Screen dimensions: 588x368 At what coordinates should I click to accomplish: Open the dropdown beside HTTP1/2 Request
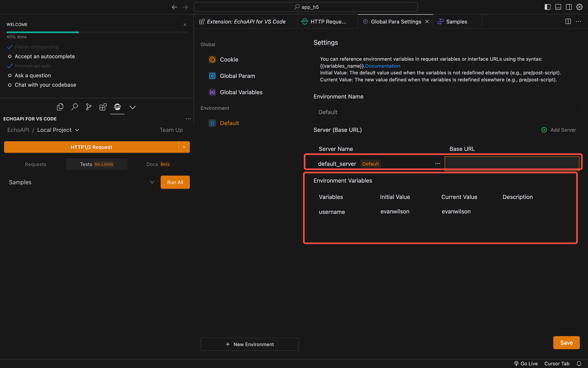184,147
